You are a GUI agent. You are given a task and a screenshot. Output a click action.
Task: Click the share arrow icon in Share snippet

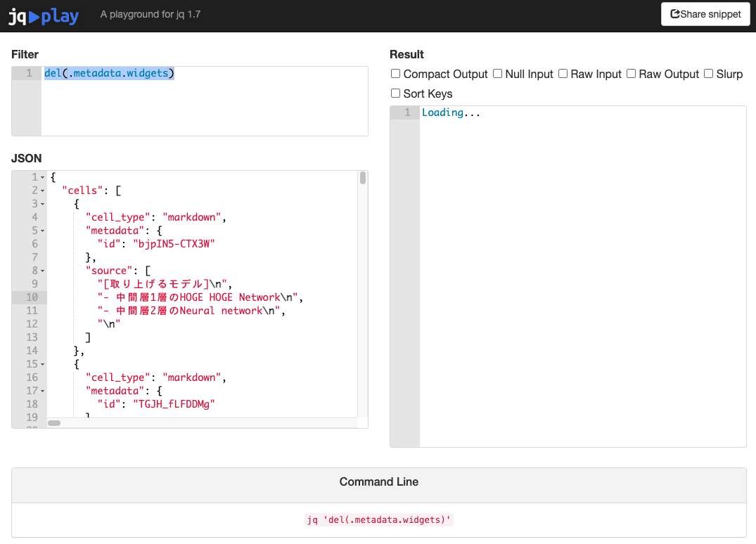click(675, 14)
